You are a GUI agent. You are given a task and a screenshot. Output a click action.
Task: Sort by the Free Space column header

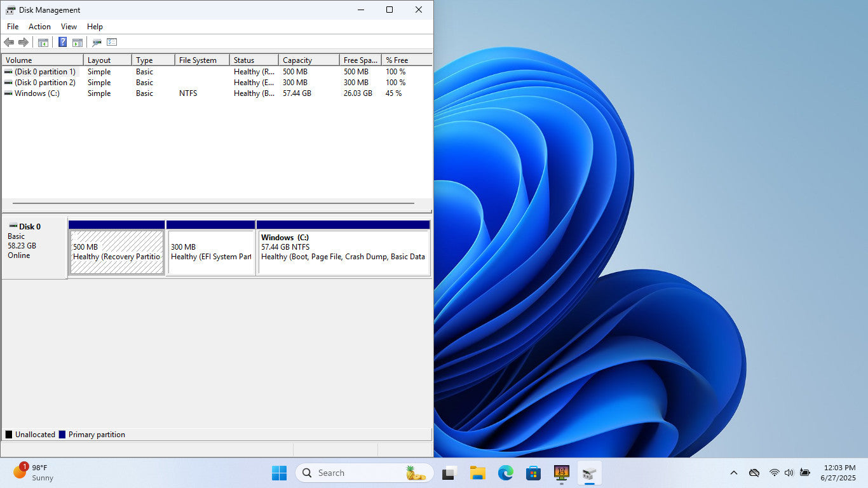pyautogui.click(x=360, y=60)
